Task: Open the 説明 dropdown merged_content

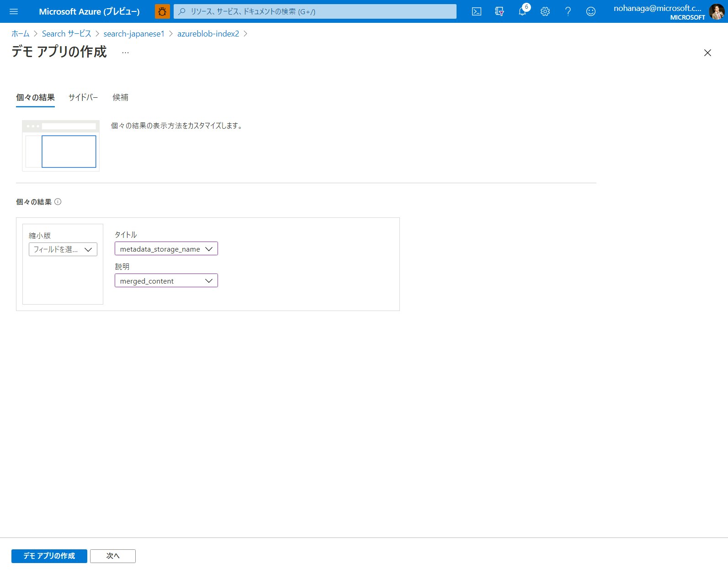Action: click(x=166, y=281)
